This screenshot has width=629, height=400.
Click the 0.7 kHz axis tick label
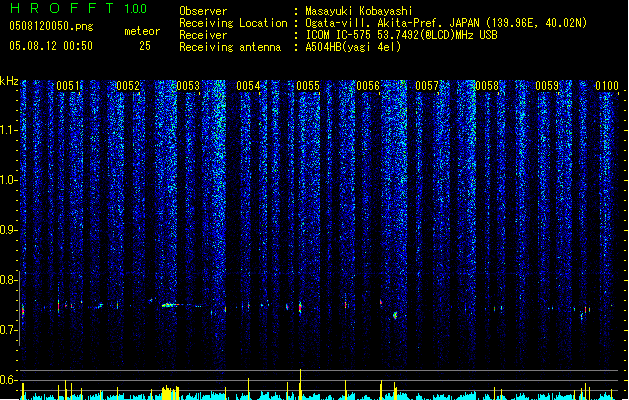click(x=9, y=330)
